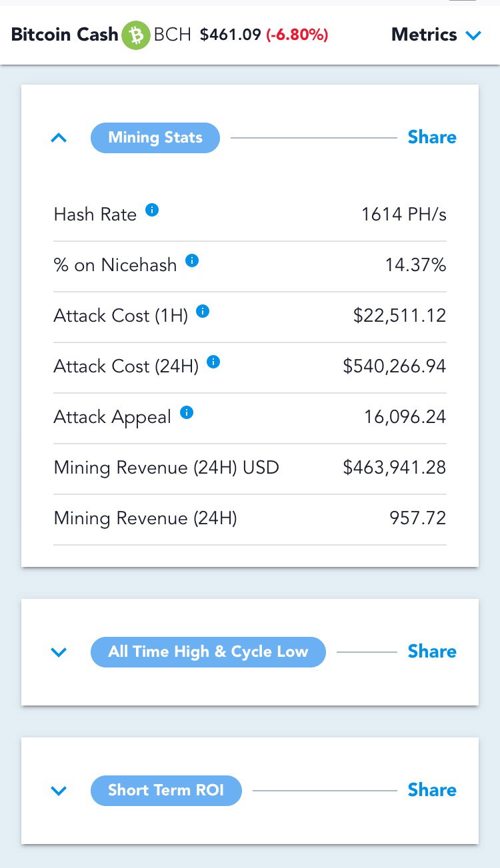Click the $461.09 price in header
The width and height of the screenshot is (500, 868).
click(x=231, y=35)
